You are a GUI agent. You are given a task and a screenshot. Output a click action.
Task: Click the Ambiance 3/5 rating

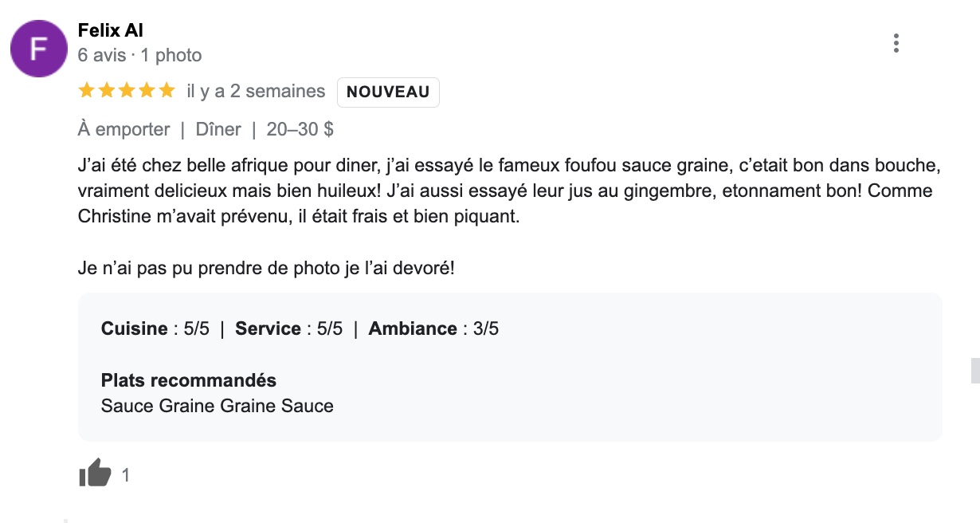pos(433,328)
